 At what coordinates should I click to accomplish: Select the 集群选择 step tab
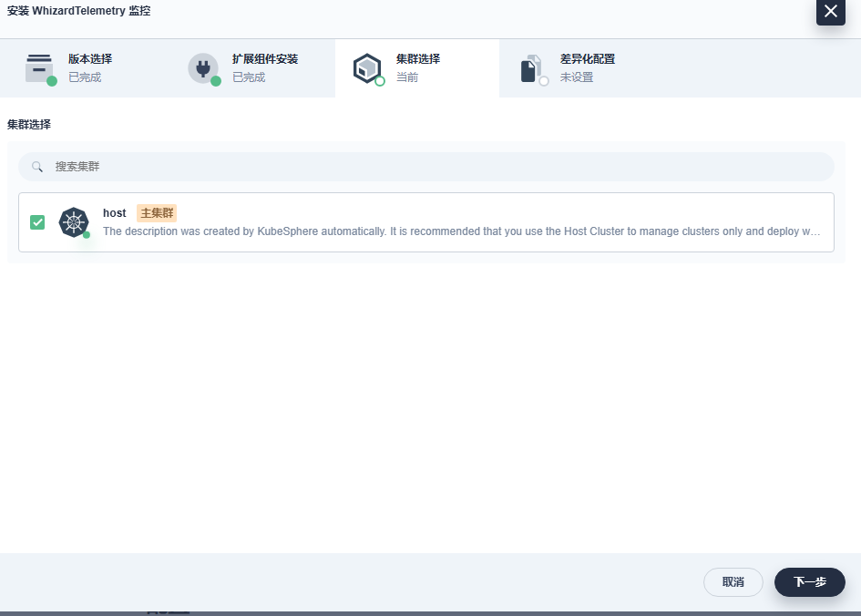point(417,68)
